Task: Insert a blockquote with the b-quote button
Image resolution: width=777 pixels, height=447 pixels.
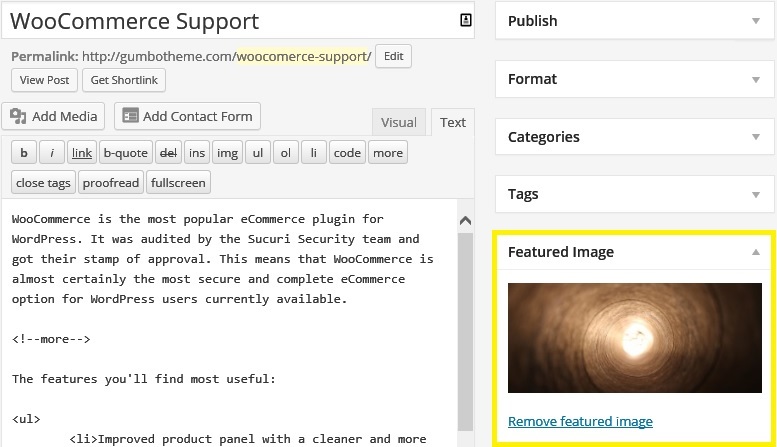Action: [125, 153]
